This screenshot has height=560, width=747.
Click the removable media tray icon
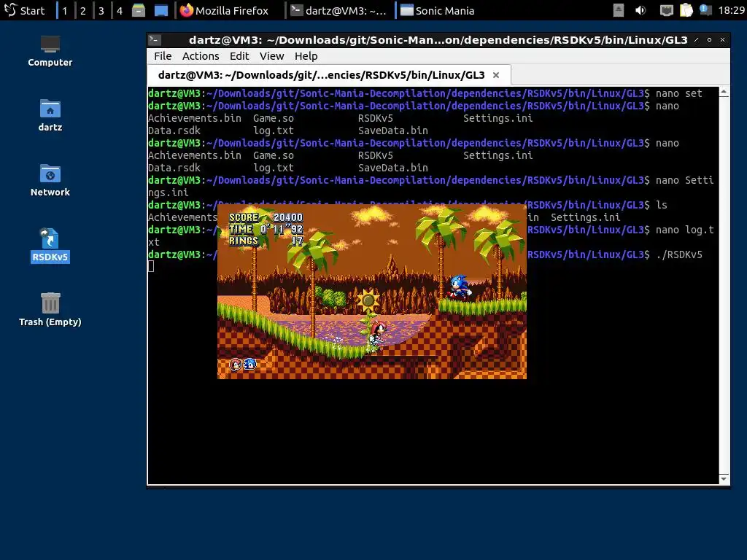[x=619, y=10]
